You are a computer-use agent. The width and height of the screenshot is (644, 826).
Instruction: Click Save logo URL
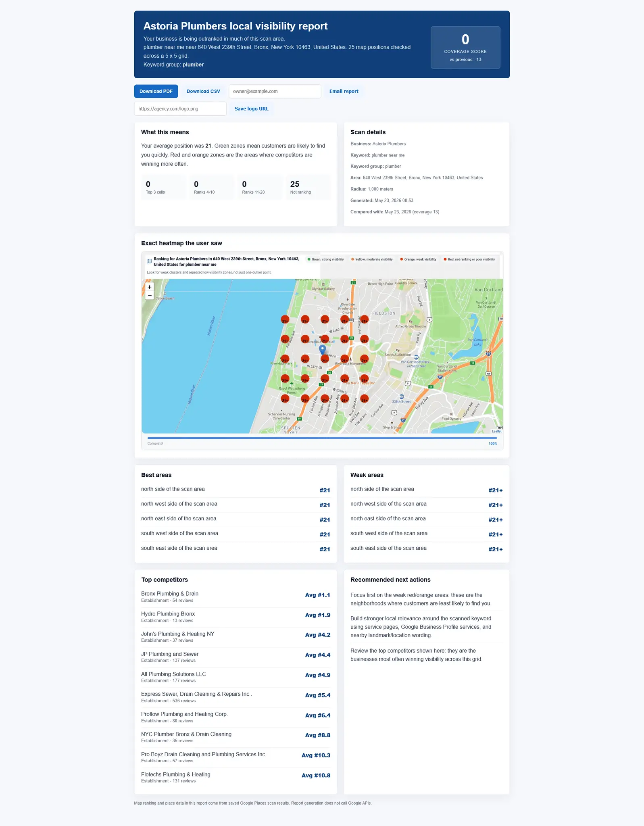pyautogui.click(x=251, y=108)
